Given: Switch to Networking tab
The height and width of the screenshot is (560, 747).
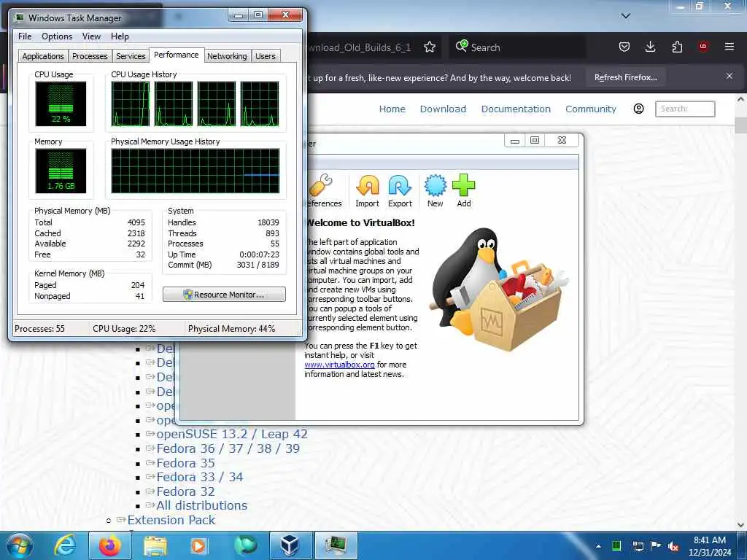Looking at the screenshot, I should [x=228, y=56].
